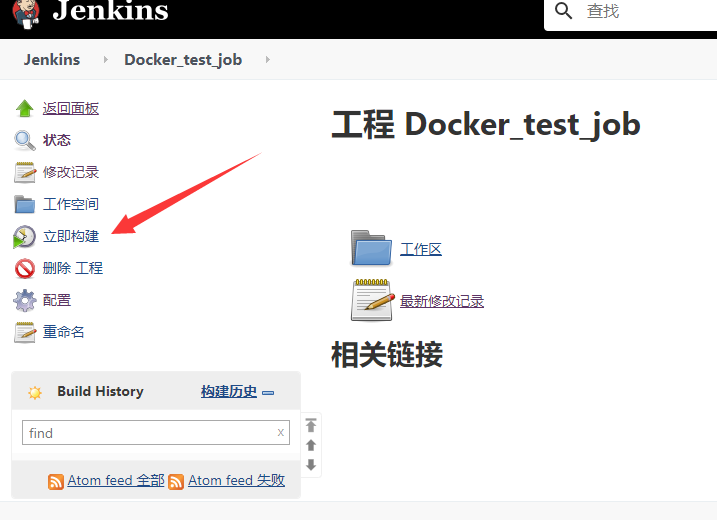Click the sun weather icon in Build History
The height and width of the screenshot is (520, 717).
tap(35, 392)
